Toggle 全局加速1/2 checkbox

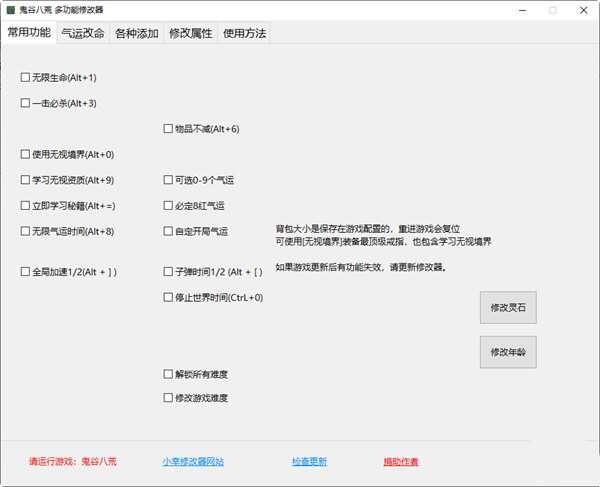pyautogui.click(x=26, y=271)
